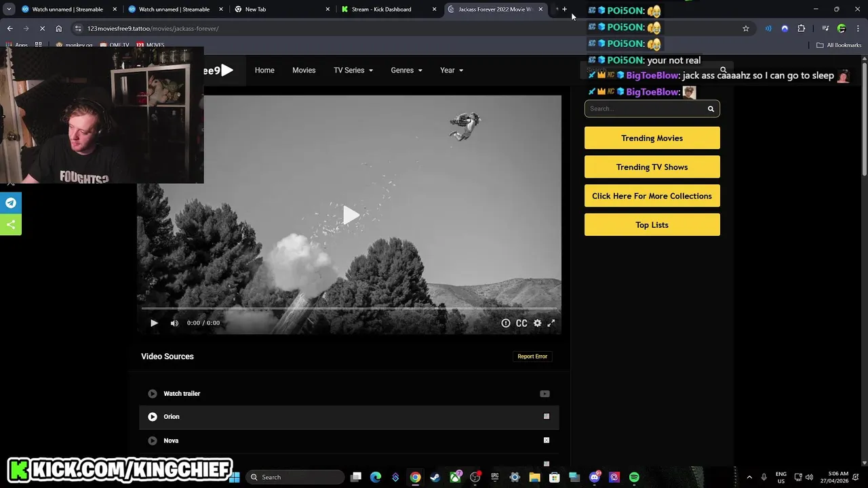Share via the Telegram side button

point(11,203)
